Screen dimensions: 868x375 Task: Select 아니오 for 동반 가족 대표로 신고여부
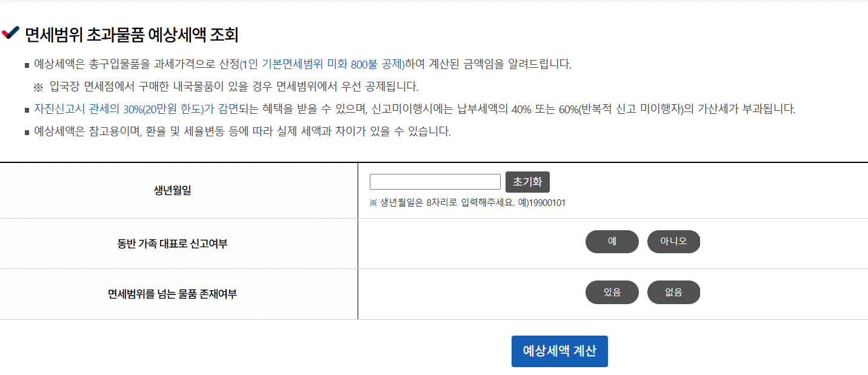pos(673,241)
